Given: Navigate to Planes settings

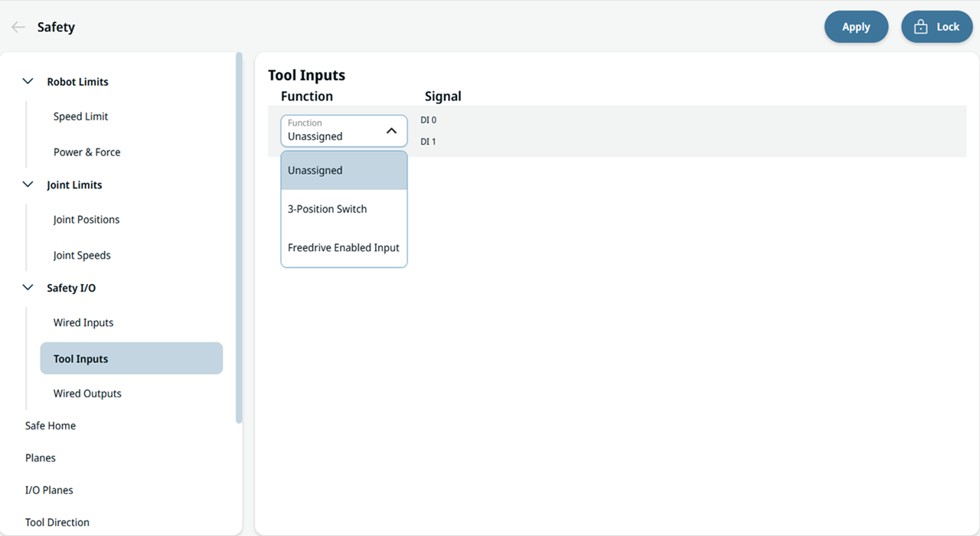Looking at the screenshot, I should tap(41, 458).
